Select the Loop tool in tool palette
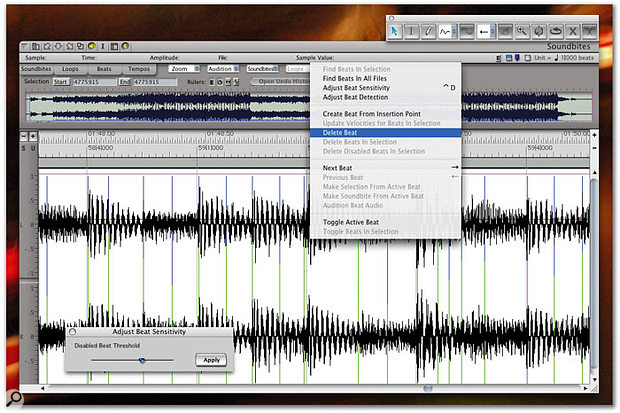 click(556, 31)
